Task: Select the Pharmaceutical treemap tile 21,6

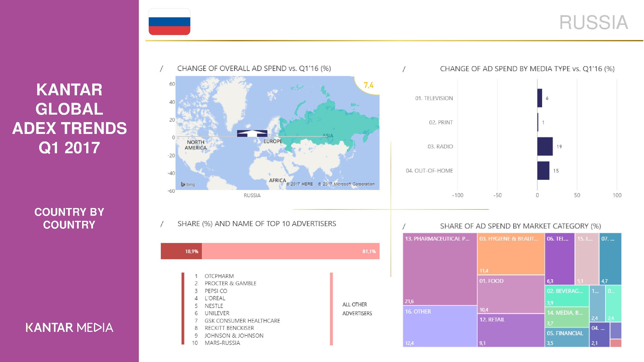Action: pyautogui.click(x=440, y=269)
